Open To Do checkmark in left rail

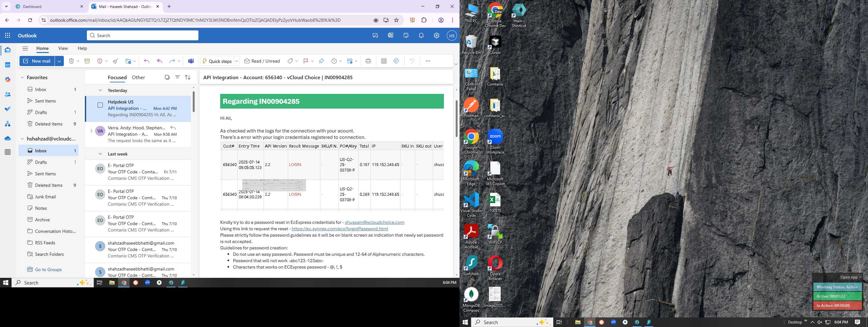pyautogui.click(x=8, y=109)
